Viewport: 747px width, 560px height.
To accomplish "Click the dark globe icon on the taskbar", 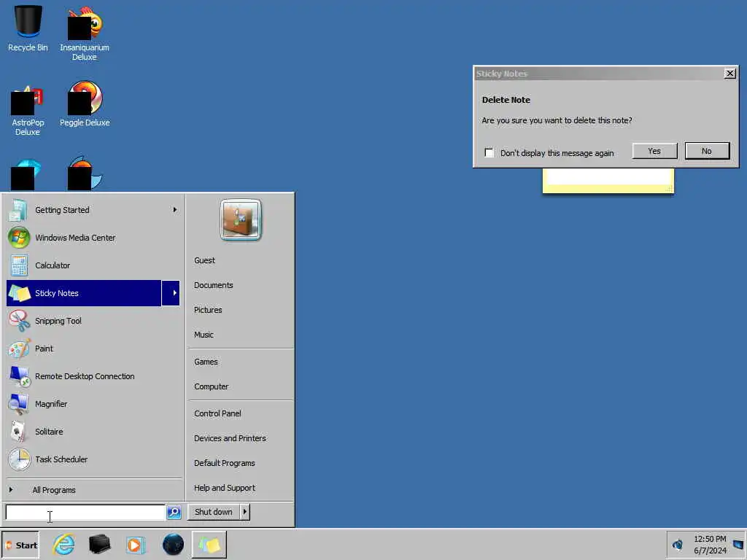I will click(x=173, y=544).
